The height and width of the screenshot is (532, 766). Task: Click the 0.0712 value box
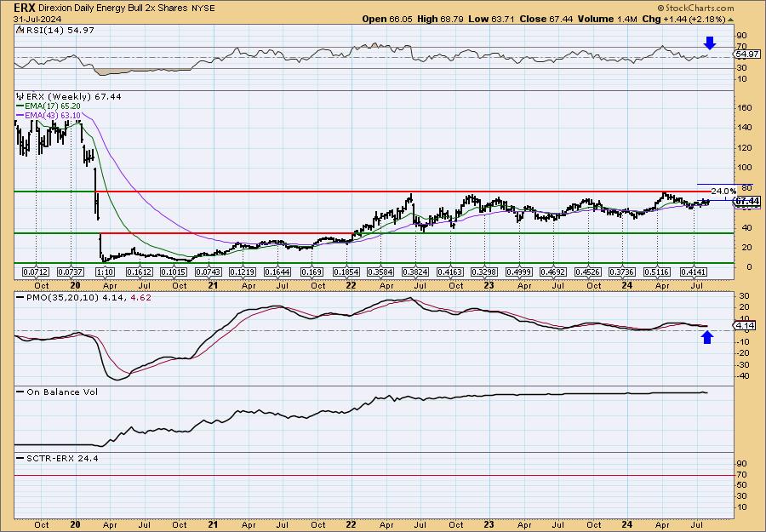tap(36, 272)
